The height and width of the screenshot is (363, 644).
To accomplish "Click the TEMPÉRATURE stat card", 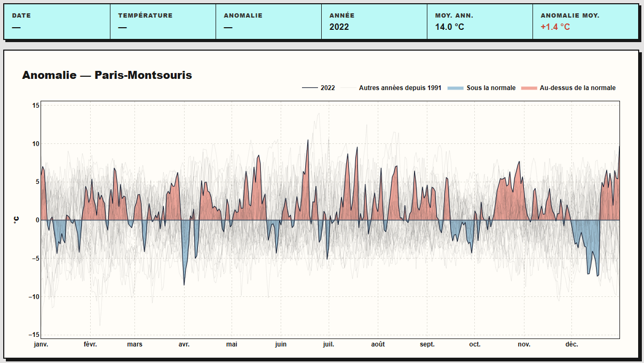I will pos(163,22).
